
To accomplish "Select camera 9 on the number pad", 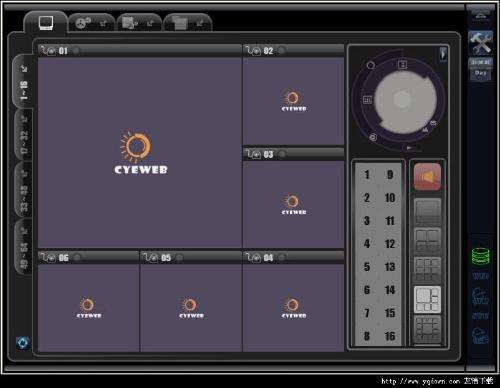I will [x=390, y=175].
